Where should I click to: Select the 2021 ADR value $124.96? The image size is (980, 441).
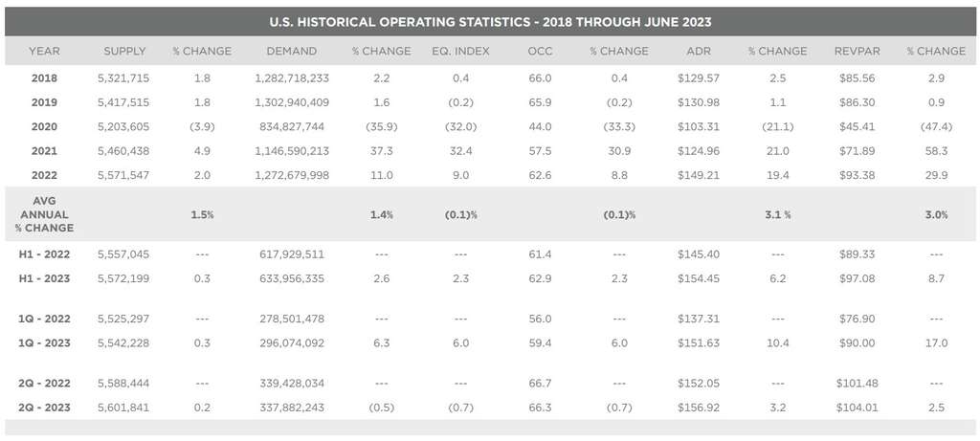(x=698, y=150)
